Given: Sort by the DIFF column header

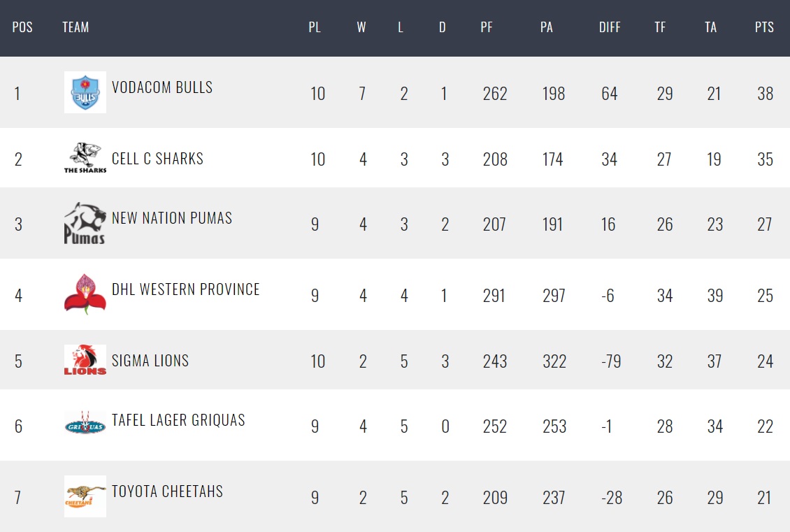Looking at the screenshot, I should click(609, 27).
